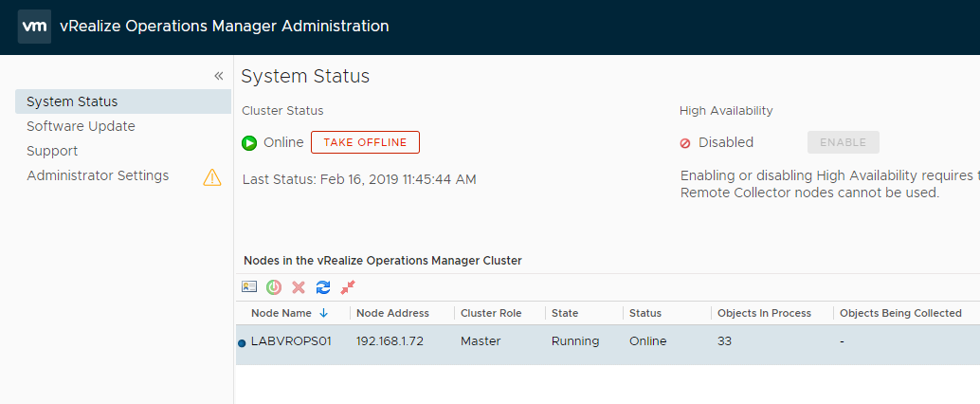Go to Software Update
The height and width of the screenshot is (404, 980).
pos(81,126)
